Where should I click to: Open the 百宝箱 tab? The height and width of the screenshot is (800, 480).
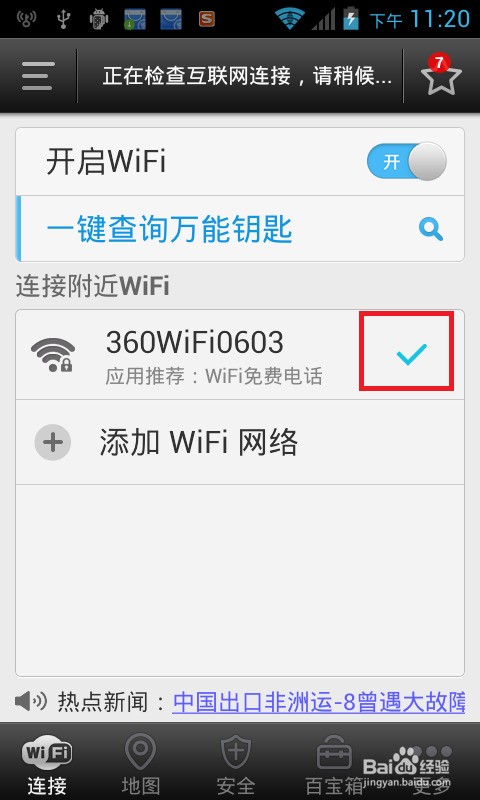pos(334,763)
